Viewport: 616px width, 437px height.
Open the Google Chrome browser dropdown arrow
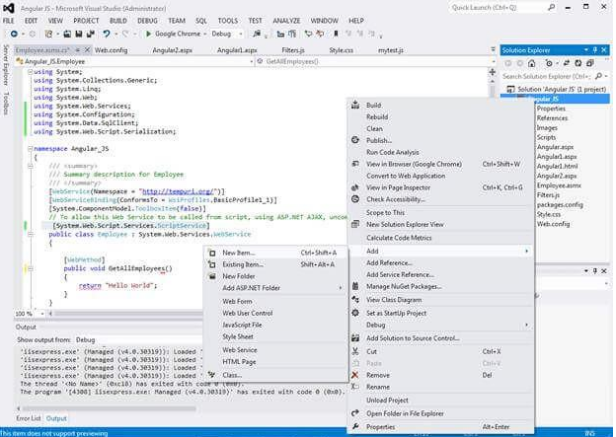205,34
